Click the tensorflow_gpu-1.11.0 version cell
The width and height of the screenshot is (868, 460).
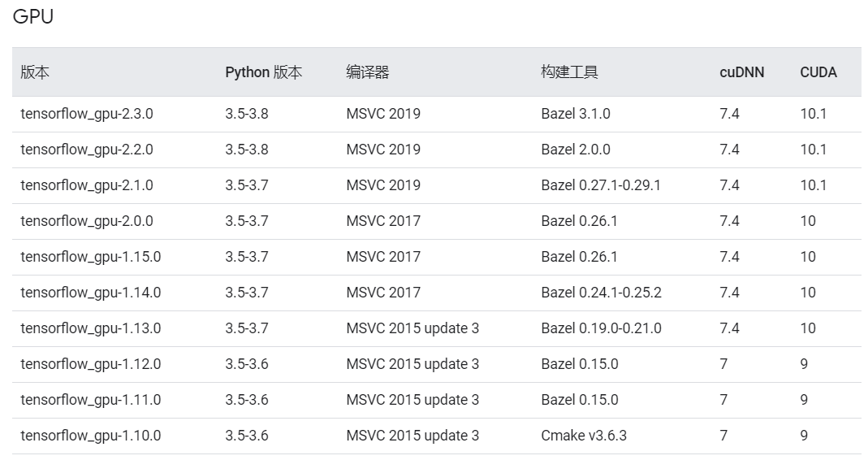coord(90,400)
